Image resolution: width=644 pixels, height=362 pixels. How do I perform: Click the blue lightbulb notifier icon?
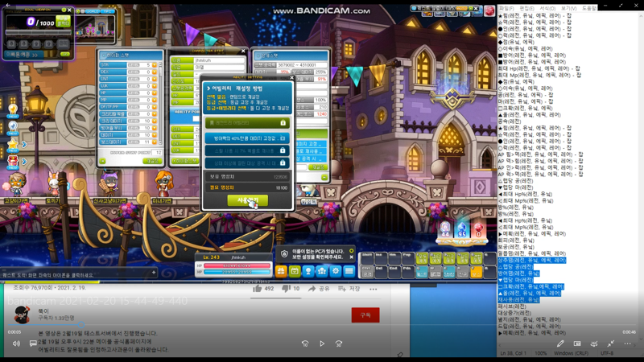[x=13, y=127]
